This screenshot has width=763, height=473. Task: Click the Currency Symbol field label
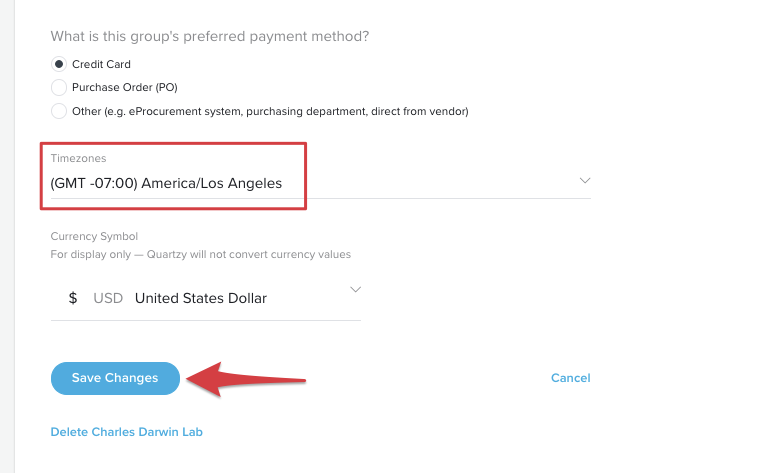coord(94,236)
